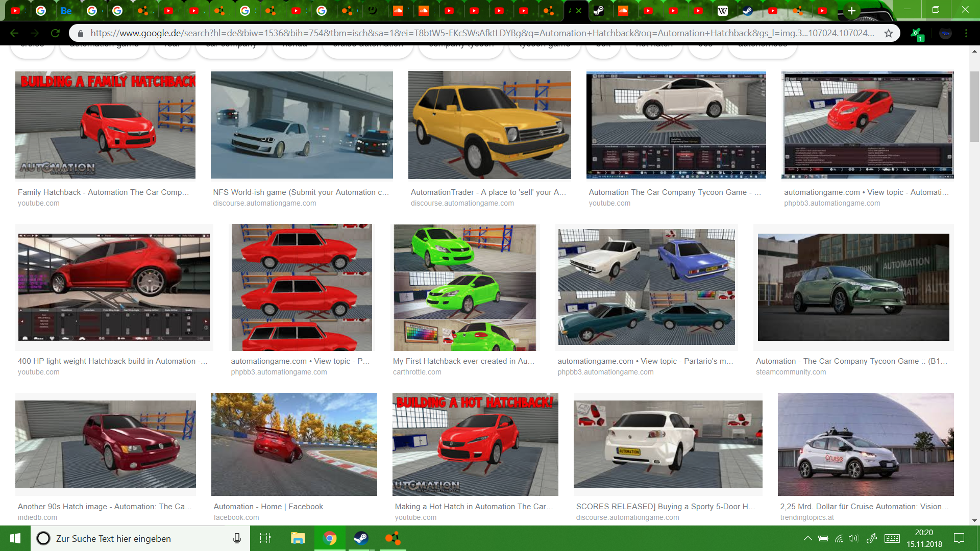Click 'Family Hatchback - Automation The Car Comp...' link
This screenshot has height=551, width=980.
coord(104,192)
